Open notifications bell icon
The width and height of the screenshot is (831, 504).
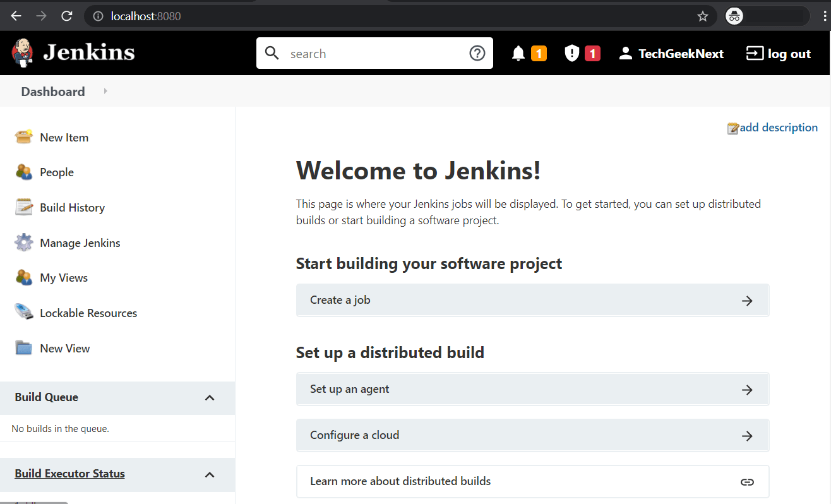[x=518, y=54]
